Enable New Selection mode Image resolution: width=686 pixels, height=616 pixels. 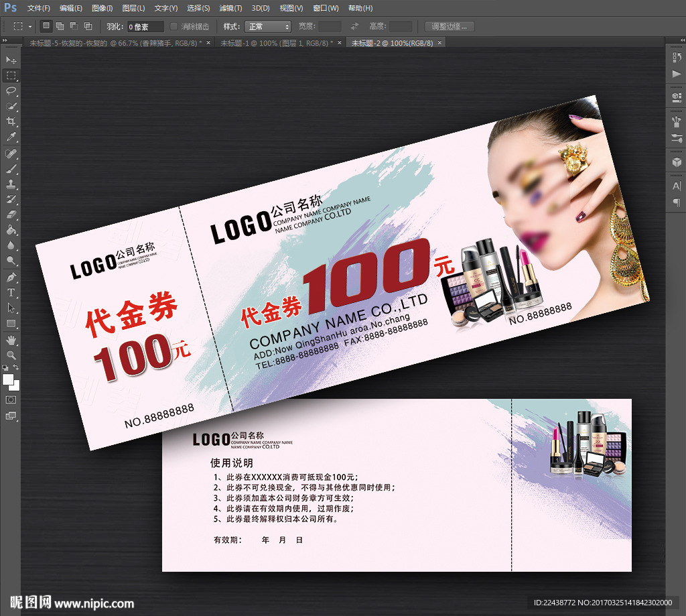(46, 26)
